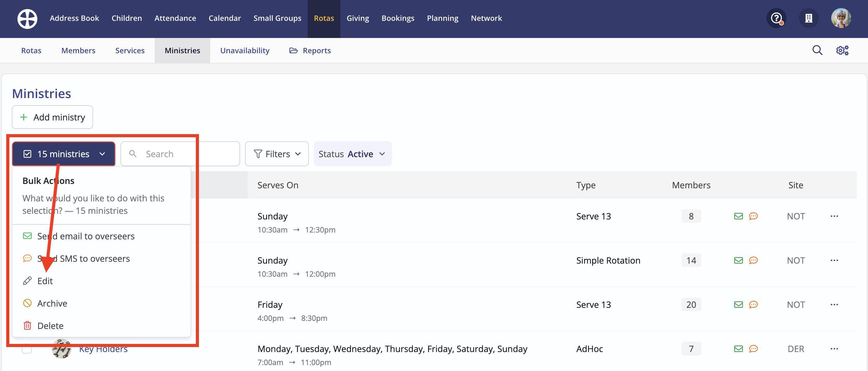Screen dimensions: 868x371
Task: Open the Status Active dropdown
Action: pyautogui.click(x=352, y=154)
